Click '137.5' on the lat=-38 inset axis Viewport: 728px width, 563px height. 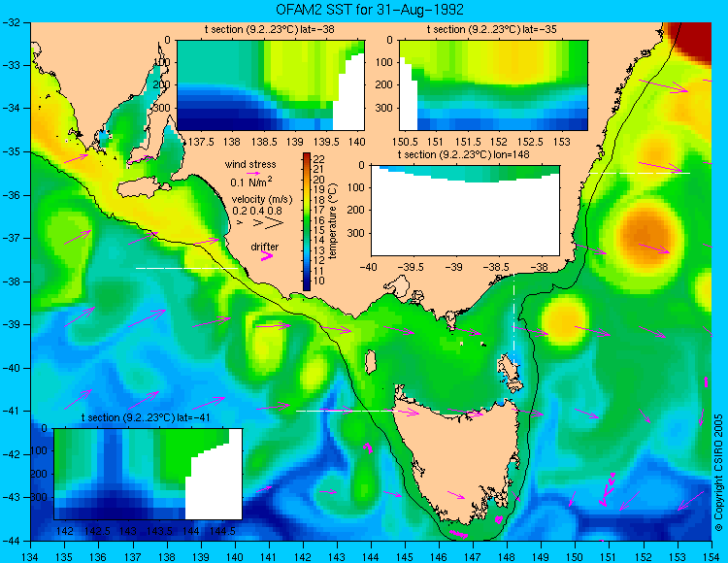click(x=202, y=142)
